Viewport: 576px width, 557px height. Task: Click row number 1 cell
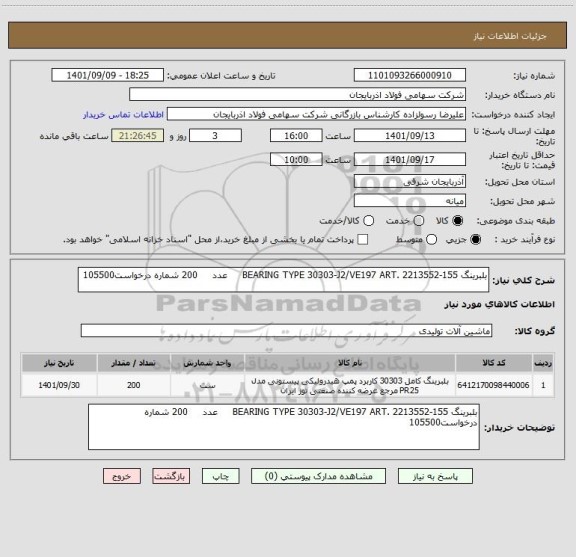[x=543, y=385]
